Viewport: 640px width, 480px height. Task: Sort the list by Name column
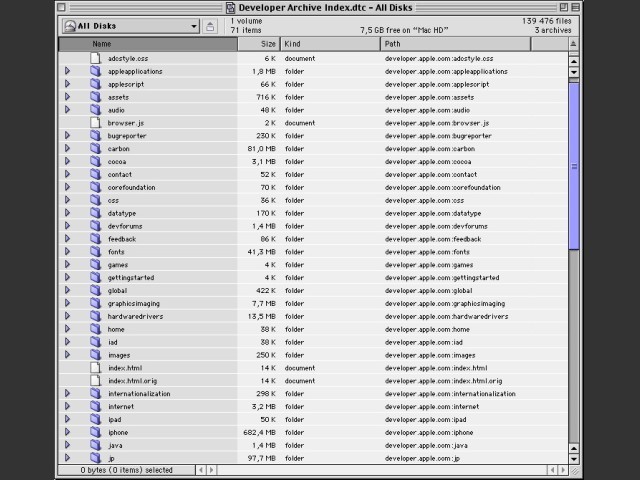(x=148, y=44)
